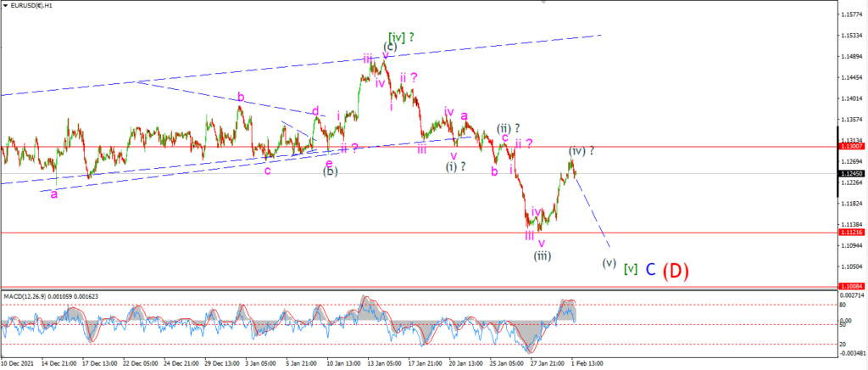Image resolution: width=868 pixels, height=370 pixels.
Task: Click the 13 Jan 05:00 time axis label
Action: click(384, 363)
